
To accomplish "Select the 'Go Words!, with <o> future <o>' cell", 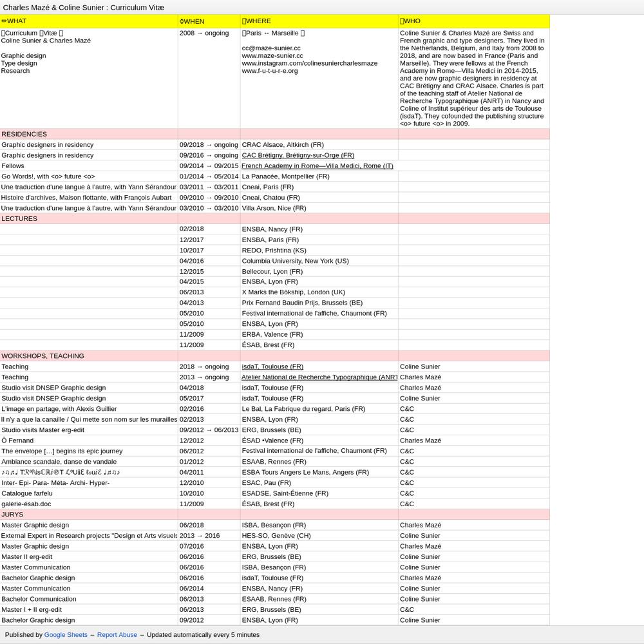I will (89, 176).
